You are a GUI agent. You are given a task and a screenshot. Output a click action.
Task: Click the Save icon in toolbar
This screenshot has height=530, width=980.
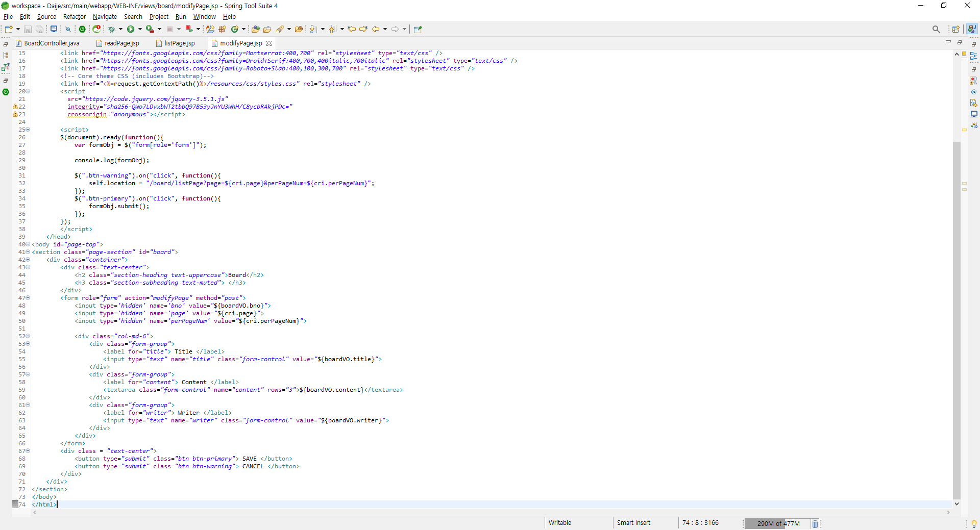(x=28, y=29)
